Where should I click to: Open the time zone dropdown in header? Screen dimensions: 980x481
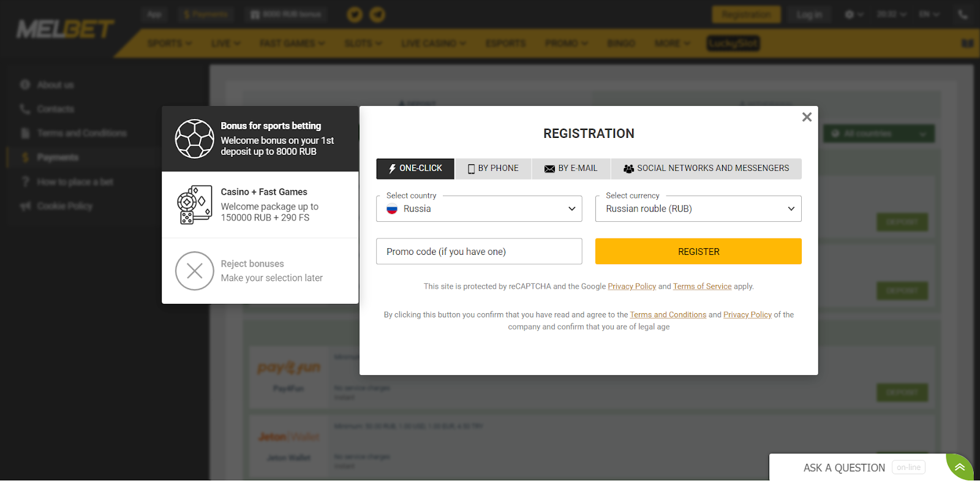click(891, 15)
